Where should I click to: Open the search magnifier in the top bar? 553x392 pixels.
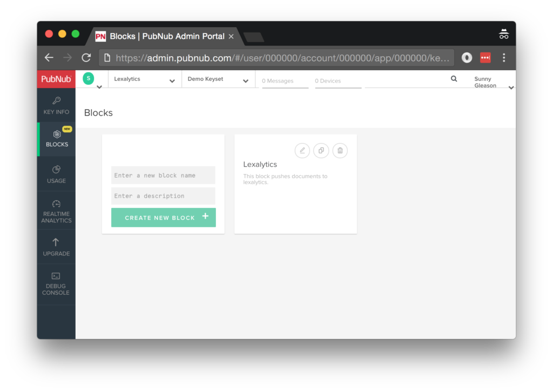tap(454, 78)
